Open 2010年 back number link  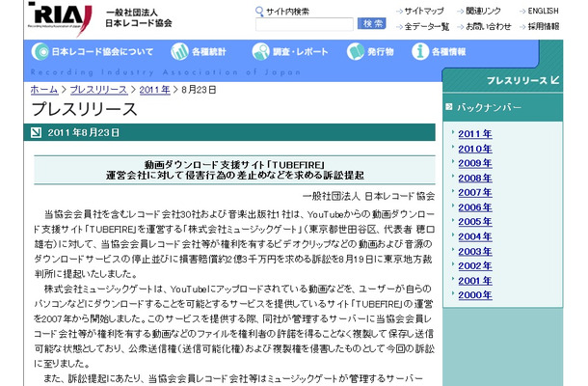475,149
